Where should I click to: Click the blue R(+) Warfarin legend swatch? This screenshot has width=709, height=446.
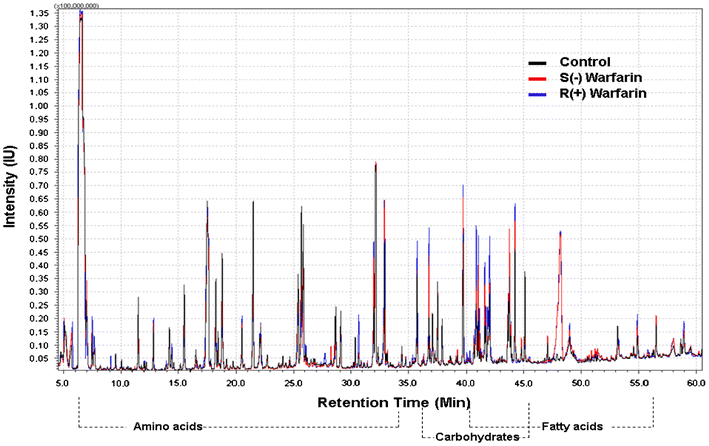point(537,95)
